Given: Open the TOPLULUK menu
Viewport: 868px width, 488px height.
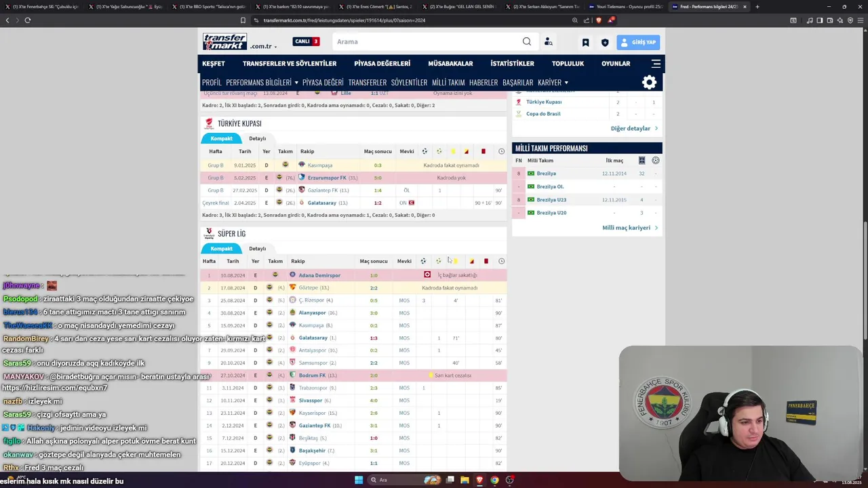Looking at the screenshot, I should pyautogui.click(x=568, y=64).
